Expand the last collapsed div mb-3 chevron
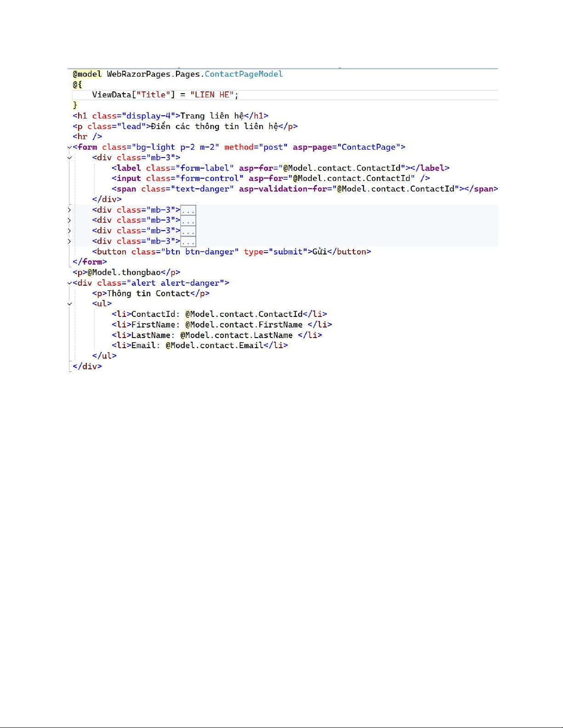The width and height of the screenshot is (563, 728). [x=69, y=242]
